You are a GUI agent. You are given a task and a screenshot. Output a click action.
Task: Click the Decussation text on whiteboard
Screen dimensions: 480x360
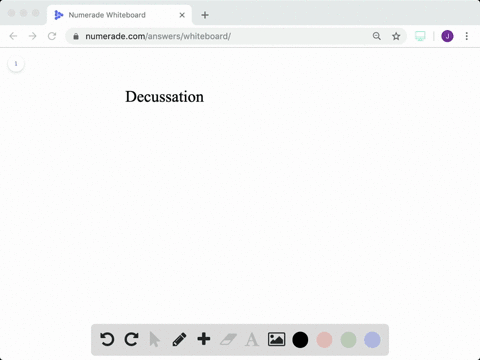click(165, 97)
